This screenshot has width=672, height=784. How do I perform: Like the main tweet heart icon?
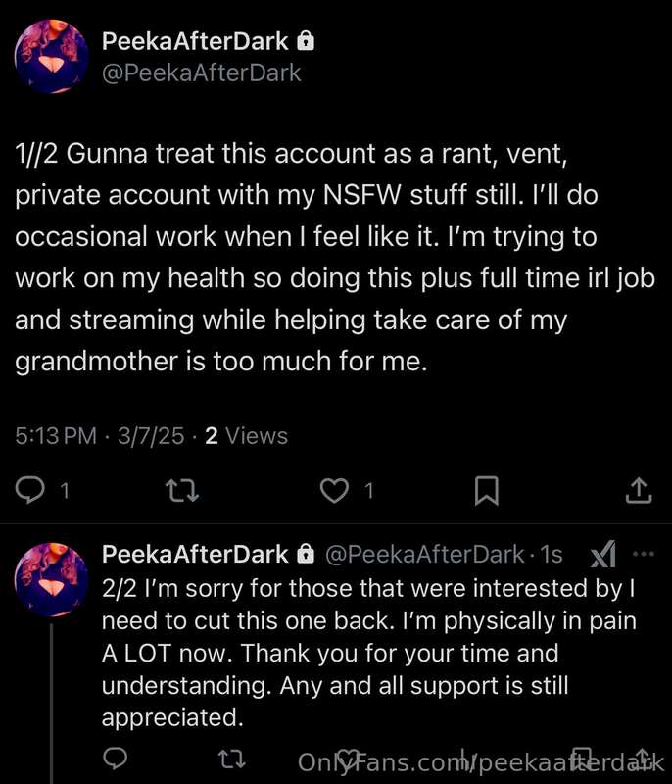pyautogui.click(x=334, y=491)
